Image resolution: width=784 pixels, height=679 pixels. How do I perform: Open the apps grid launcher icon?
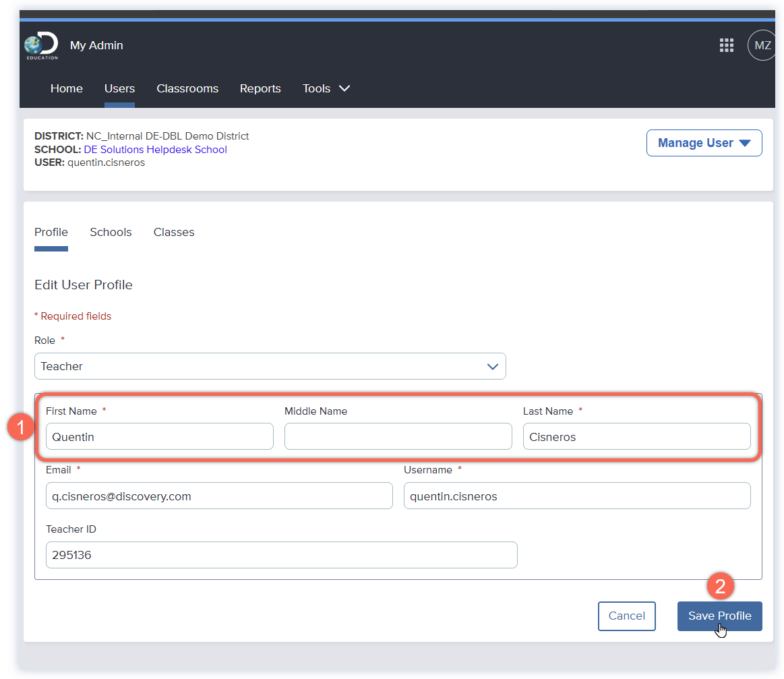pyautogui.click(x=726, y=45)
